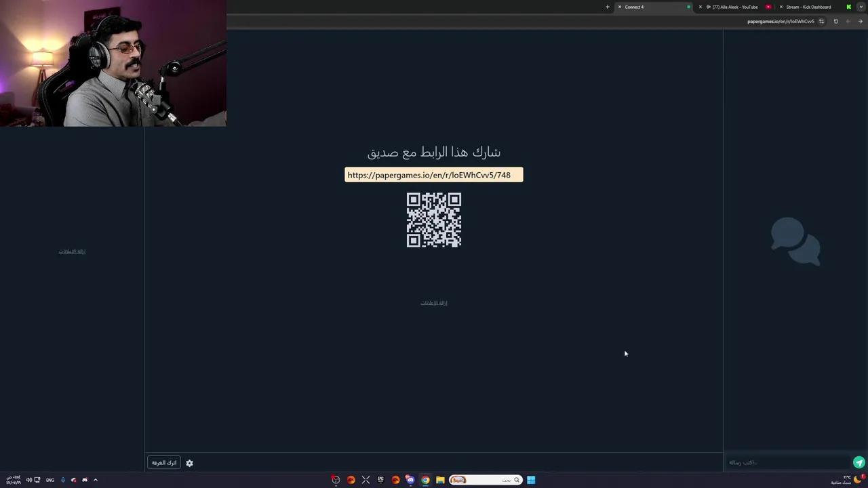Click the left sidebar remove ads link
The height and width of the screenshot is (488, 868).
[x=72, y=251]
